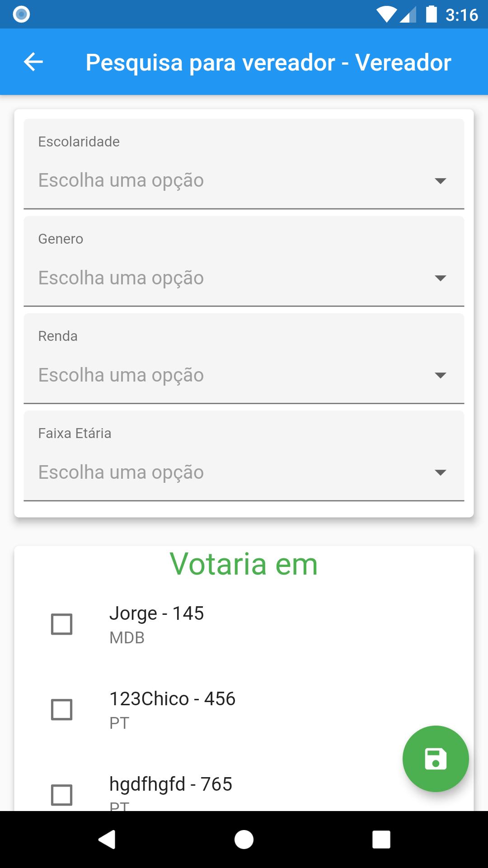Select the 123Chico - 456 candidate name

[172, 699]
